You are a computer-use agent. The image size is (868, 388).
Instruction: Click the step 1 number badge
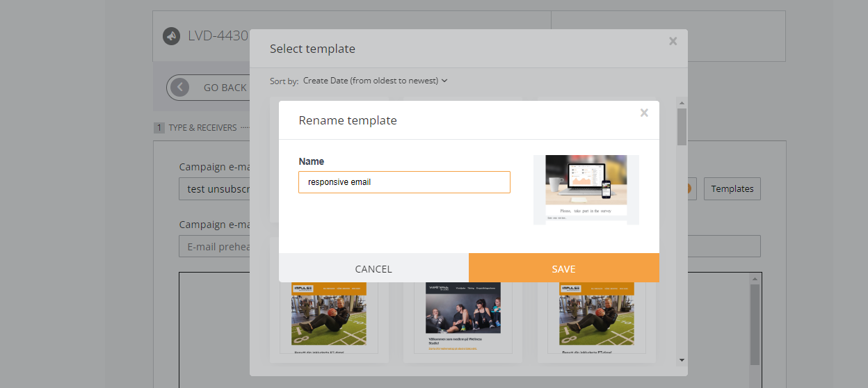pos(159,128)
